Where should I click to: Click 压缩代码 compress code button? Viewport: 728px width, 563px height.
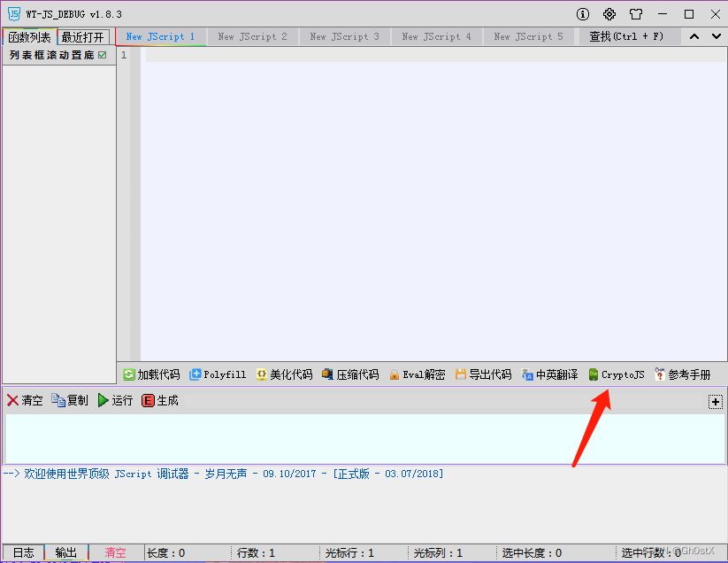[350, 374]
